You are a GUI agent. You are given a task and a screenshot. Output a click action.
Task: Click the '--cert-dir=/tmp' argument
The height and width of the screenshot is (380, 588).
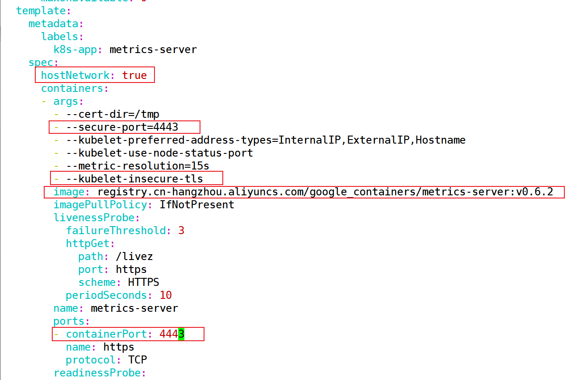click(113, 114)
